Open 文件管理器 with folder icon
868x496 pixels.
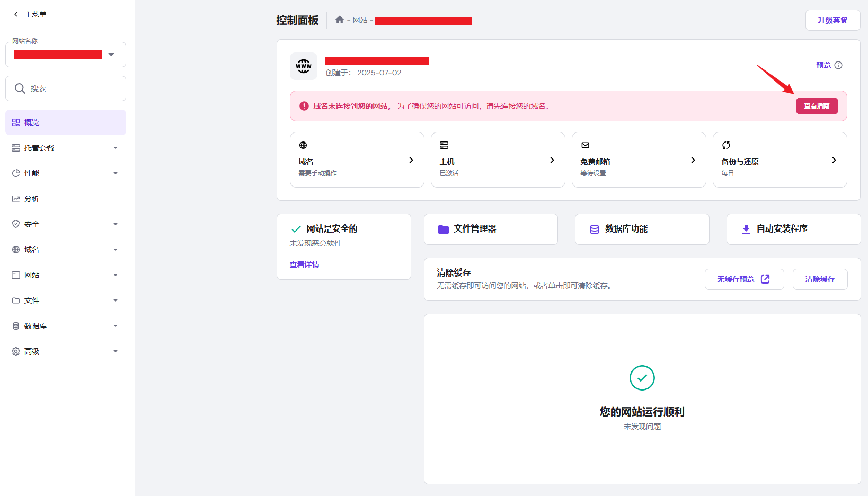[491, 229]
